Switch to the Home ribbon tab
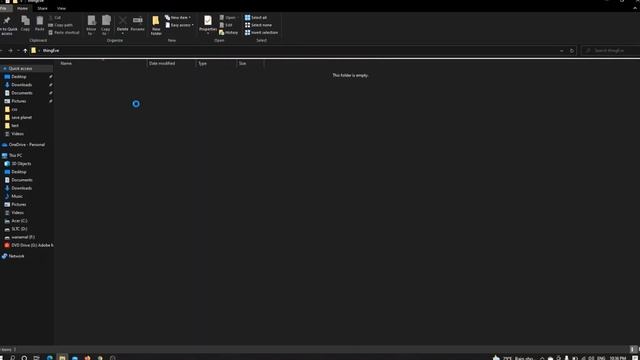The height and width of the screenshot is (360, 640). tap(22, 8)
